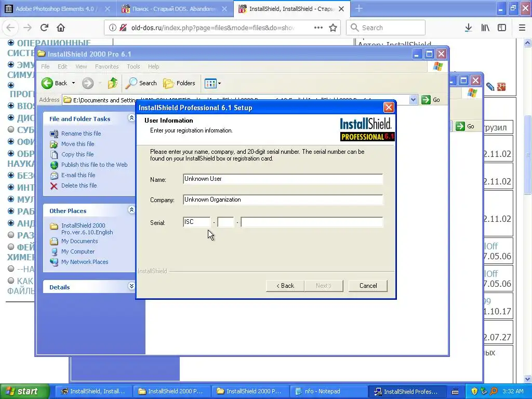Switch to Adobe Photoshop Elements 4.0 tab
This screenshot has height=399, width=532.
pos(56,9)
